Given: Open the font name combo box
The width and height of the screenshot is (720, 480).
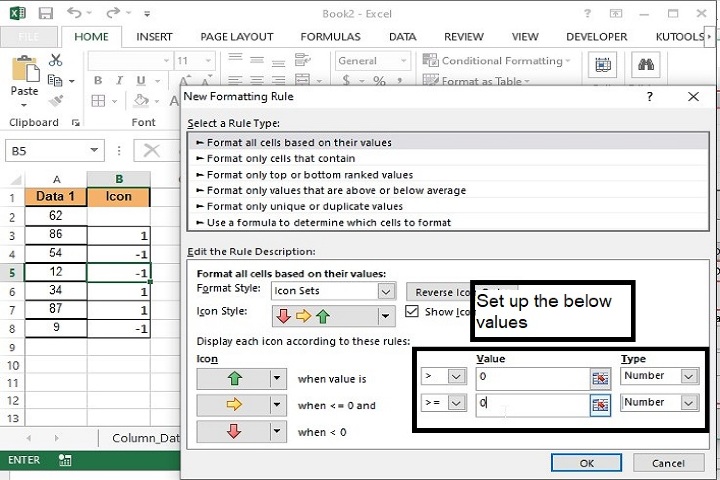Looking at the screenshot, I should [130, 61].
